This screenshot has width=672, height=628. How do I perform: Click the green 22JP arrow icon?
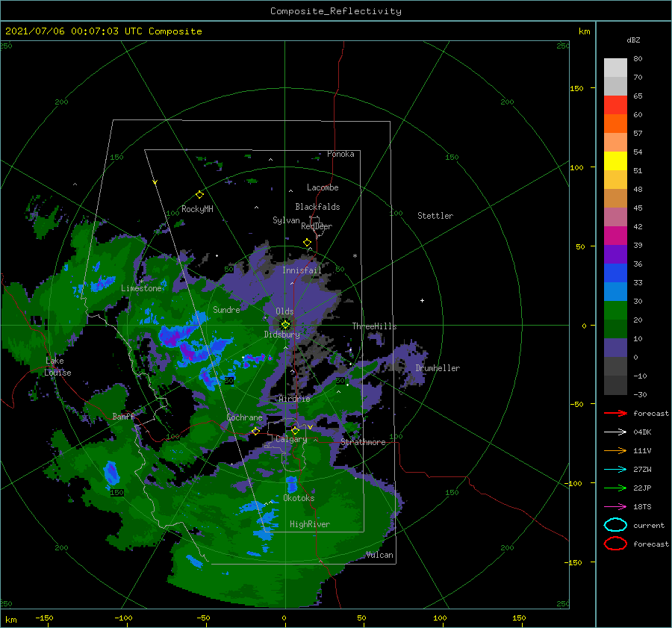tap(615, 488)
